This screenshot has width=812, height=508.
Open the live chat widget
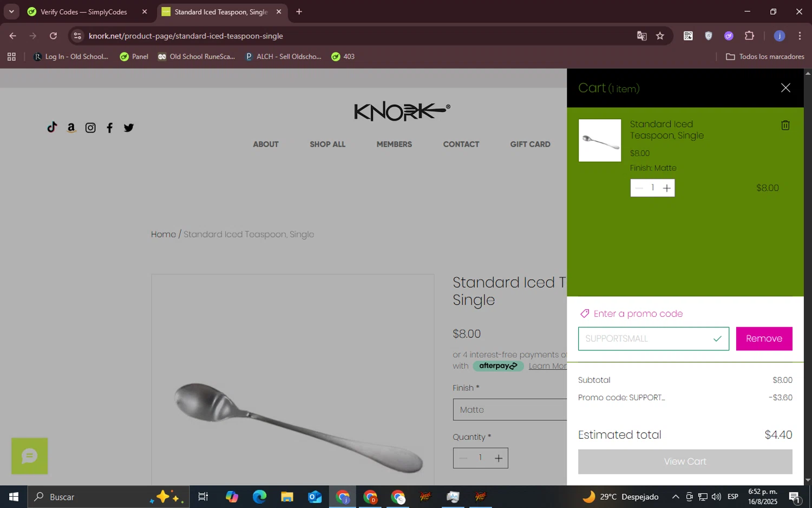pos(29,456)
